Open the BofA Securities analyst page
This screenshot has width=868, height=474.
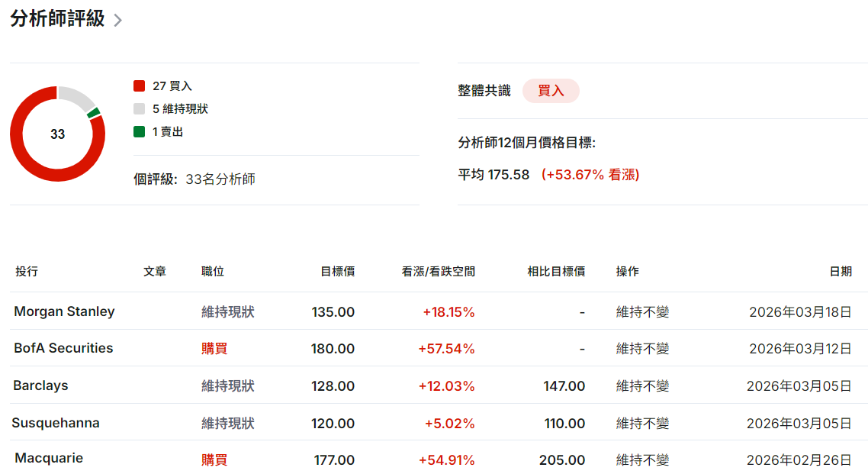64,348
